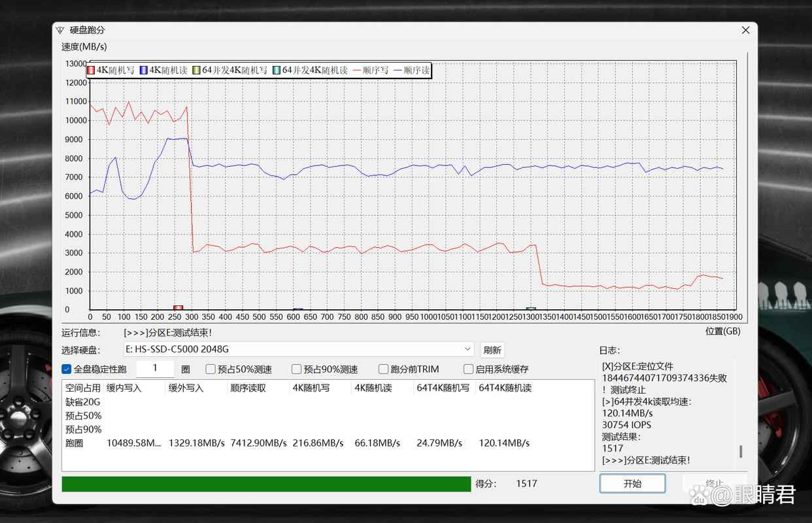Click the blue 顺序读 line legend entry

pyautogui.click(x=412, y=70)
